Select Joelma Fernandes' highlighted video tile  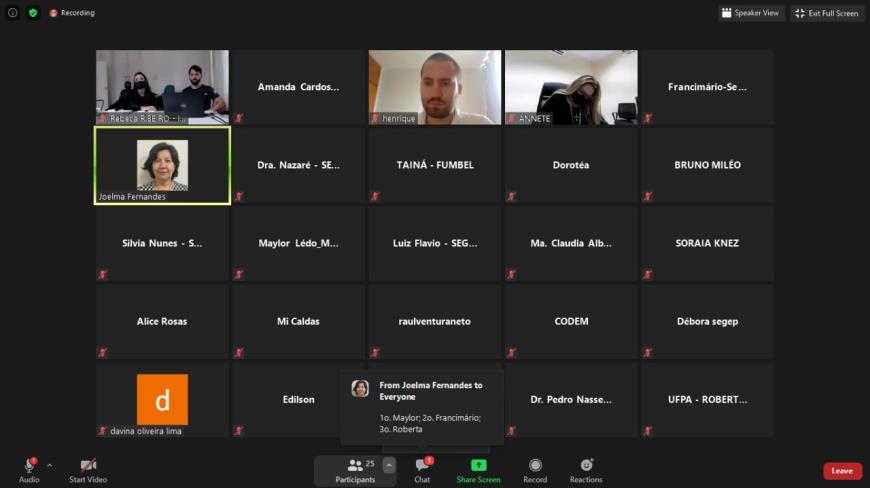click(x=162, y=166)
